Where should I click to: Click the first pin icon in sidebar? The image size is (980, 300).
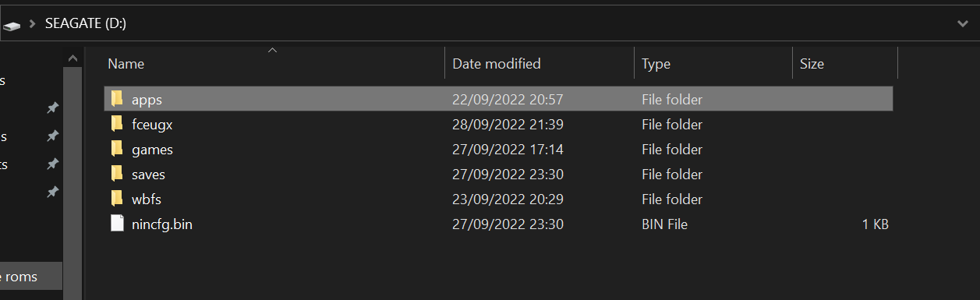coord(52,108)
